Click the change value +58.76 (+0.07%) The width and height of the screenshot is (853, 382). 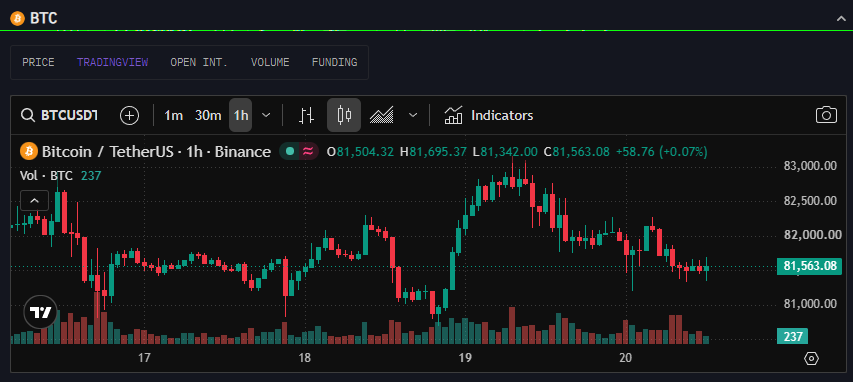(662, 151)
